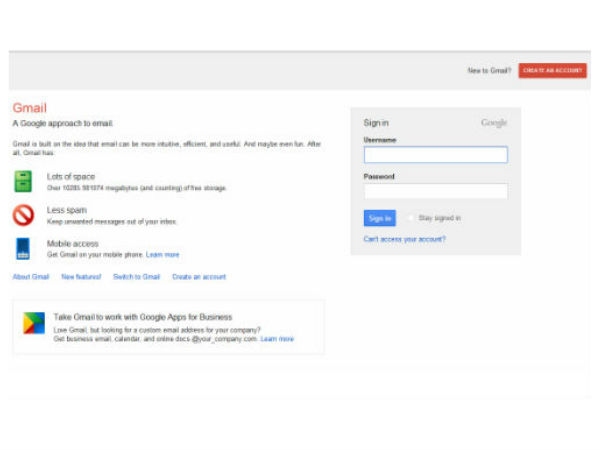Click the megabytes of free storage text
This screenshot has height=450, width=600.
(137, 188)
